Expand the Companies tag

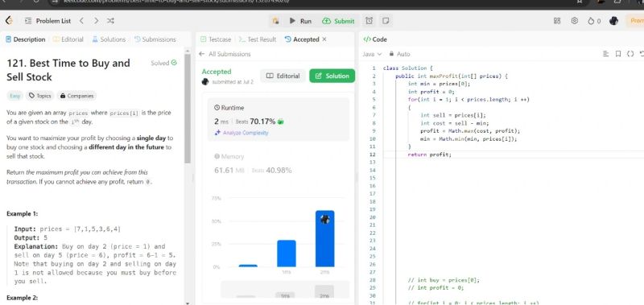(x=76, y=96)
